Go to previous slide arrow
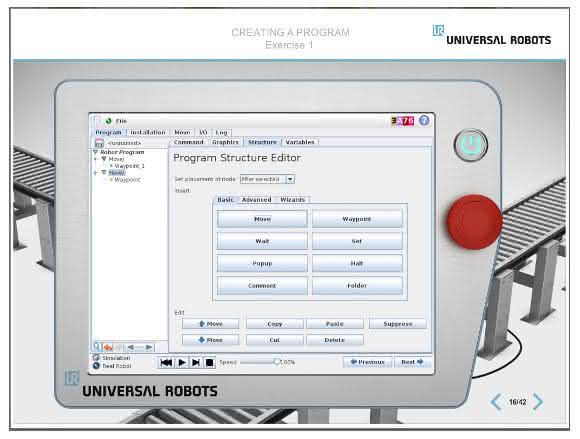 click(x=496, y=402)
